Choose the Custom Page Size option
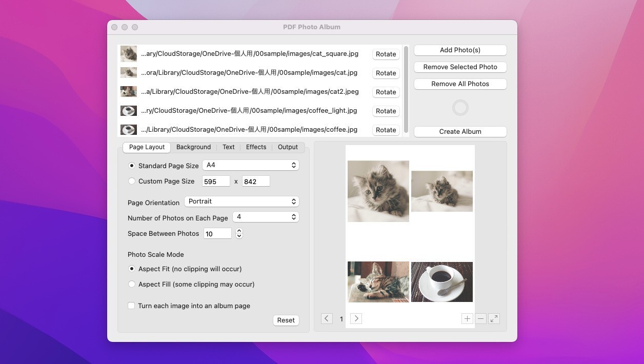Image resolution: width=644 pixels, height=364 pixels. (132, 181)
